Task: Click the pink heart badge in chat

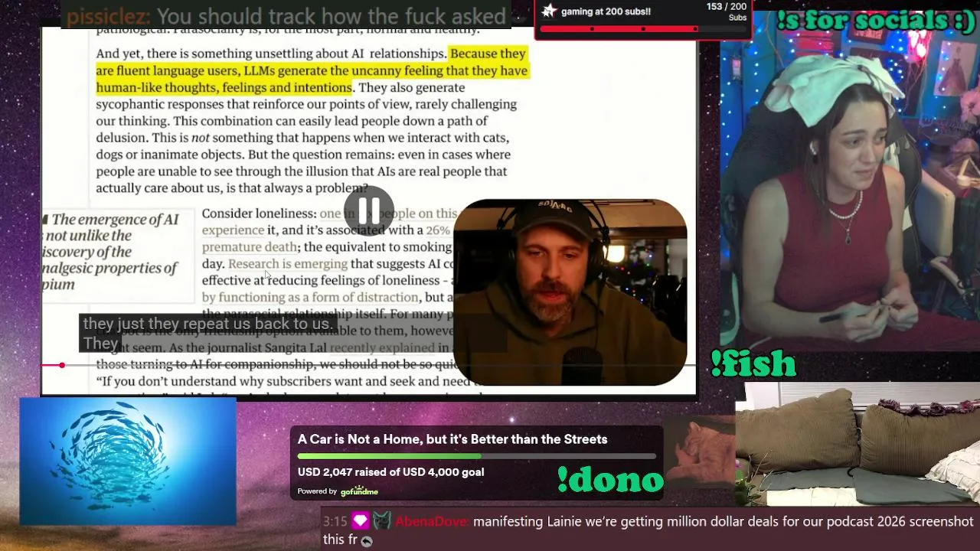Action: coord(361,522)
